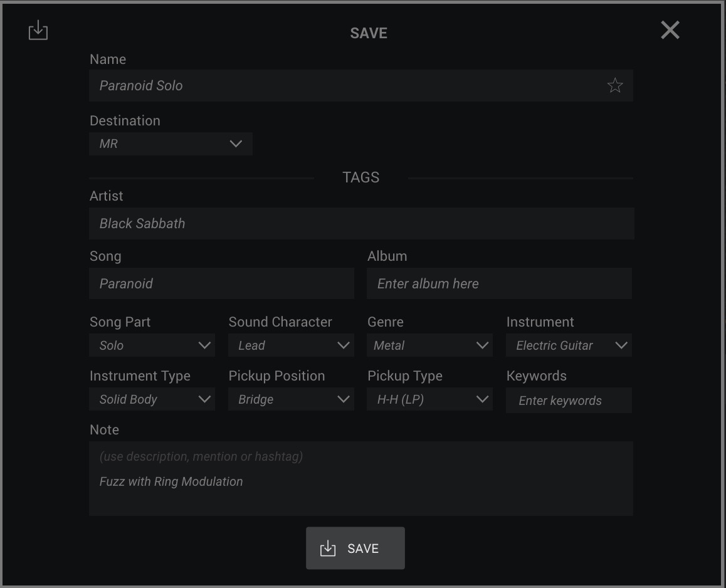Viewport: 726px width, 588px height.
Task: Open Instrument Type dropdown showing Solid Body
Action: (152, 399)
